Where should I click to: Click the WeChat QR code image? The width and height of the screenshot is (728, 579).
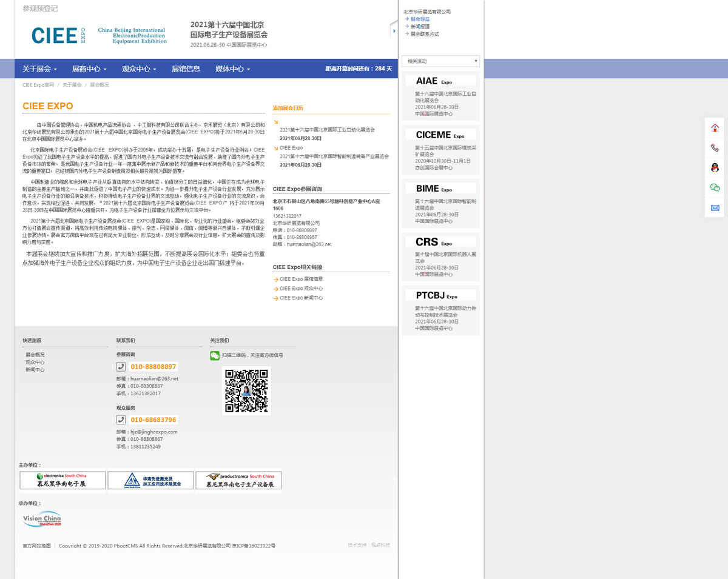[x=246, y=391]
